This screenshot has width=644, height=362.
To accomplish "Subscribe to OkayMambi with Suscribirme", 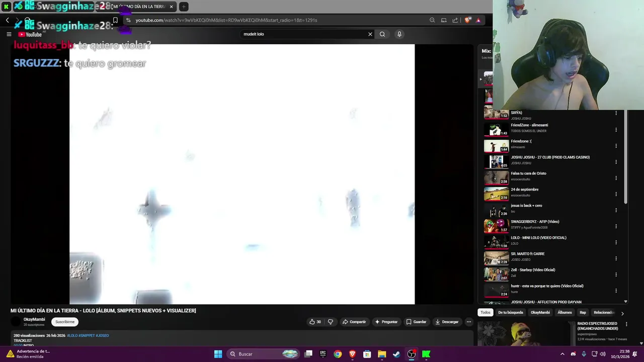I will coord(65,322).
